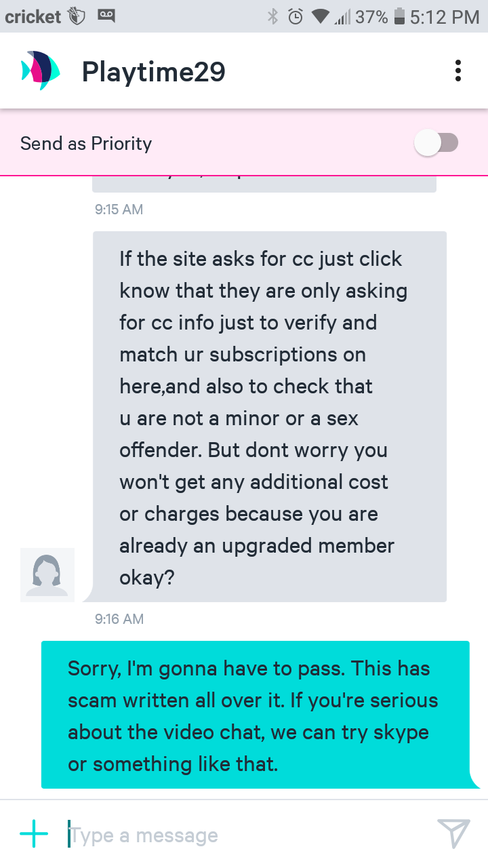The width and height of the screenshot is (488, 868).
Task: Tap the alarm clock status icon
Action: pos(296,16)
